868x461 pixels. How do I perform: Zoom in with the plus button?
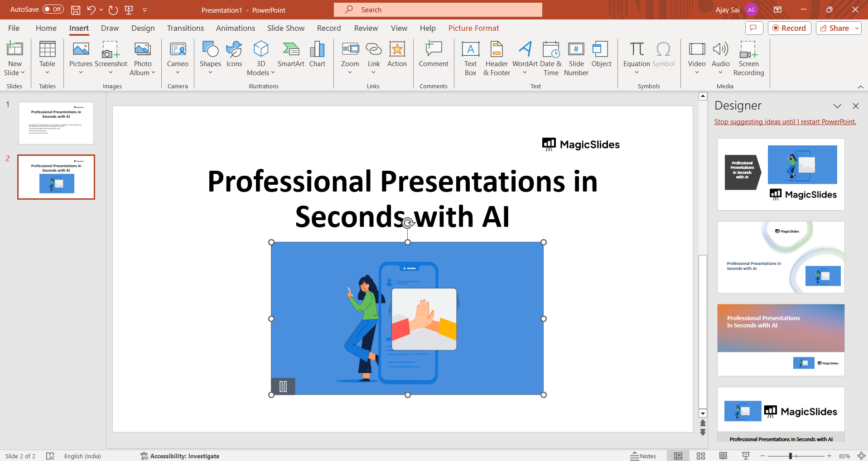click(829, 456)
